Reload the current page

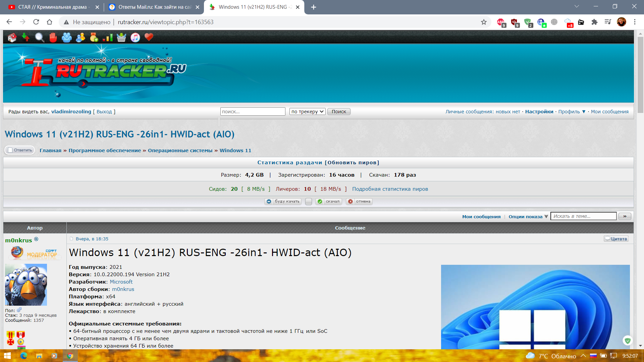[x=36, y=22]
